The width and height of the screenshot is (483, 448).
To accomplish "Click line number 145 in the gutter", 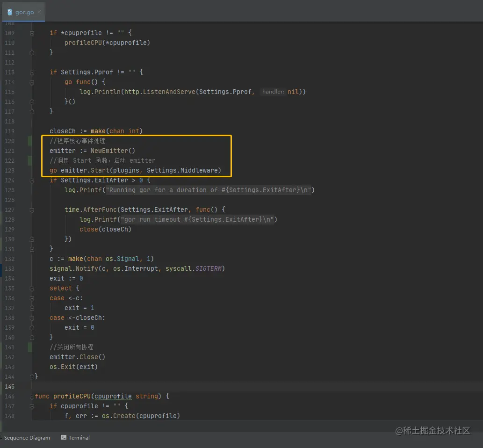I will tap(9, 387).
